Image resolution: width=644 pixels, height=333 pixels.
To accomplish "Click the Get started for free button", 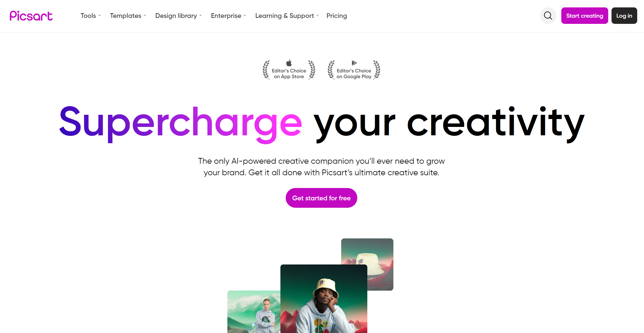I will [321, 197].
